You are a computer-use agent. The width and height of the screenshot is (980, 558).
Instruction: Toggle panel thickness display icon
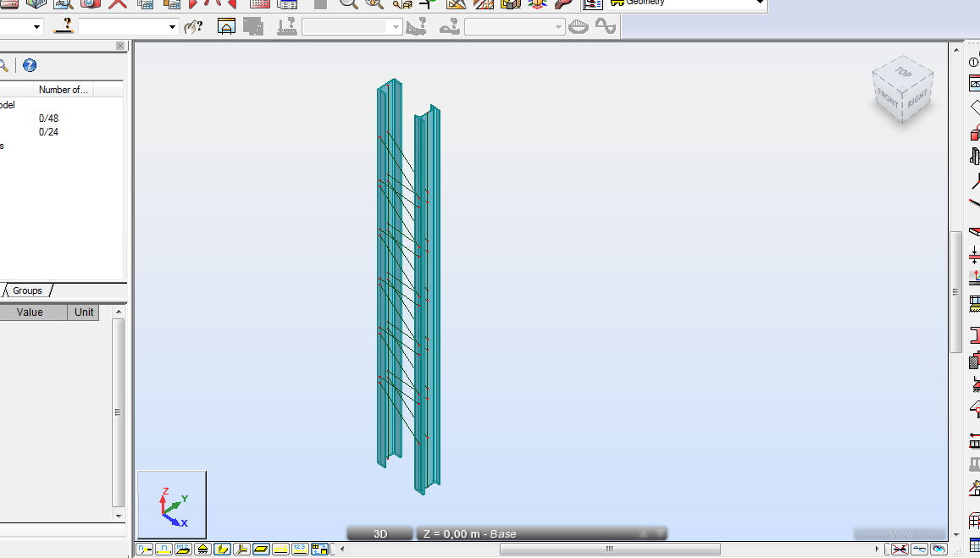point(261,550)
